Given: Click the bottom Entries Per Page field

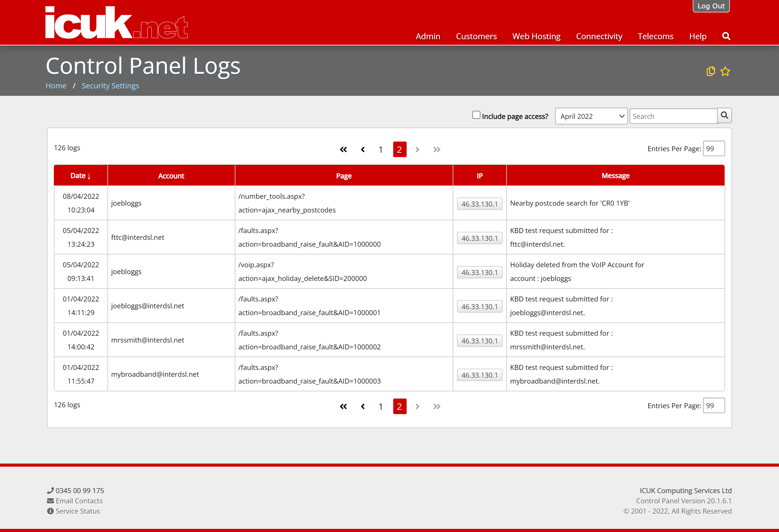Looking at the screenshot, I should click(714, 405).
